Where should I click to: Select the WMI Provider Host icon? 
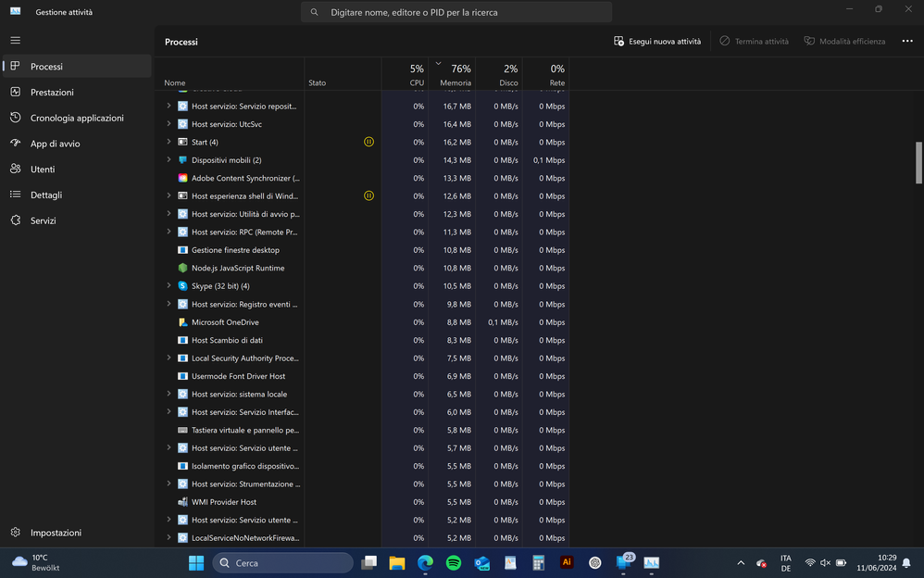coord(182,502)
